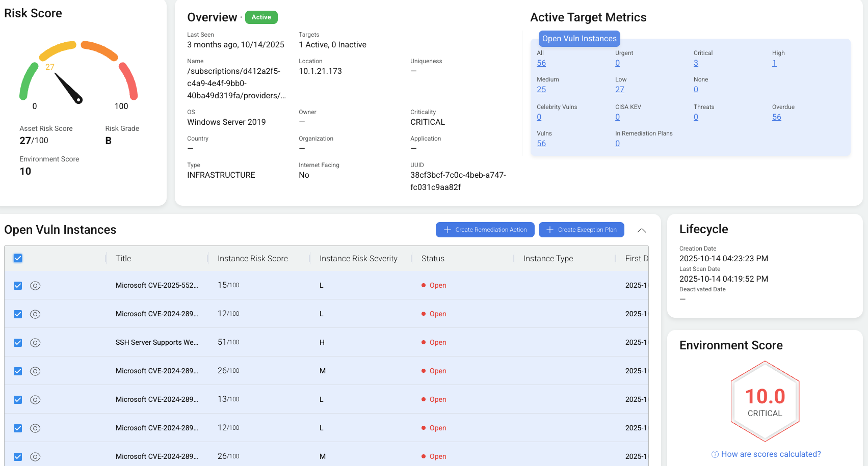Screen dimensions: 868x466
Task: Sort by Instance Risk Severity column
Action: point(358,259)
